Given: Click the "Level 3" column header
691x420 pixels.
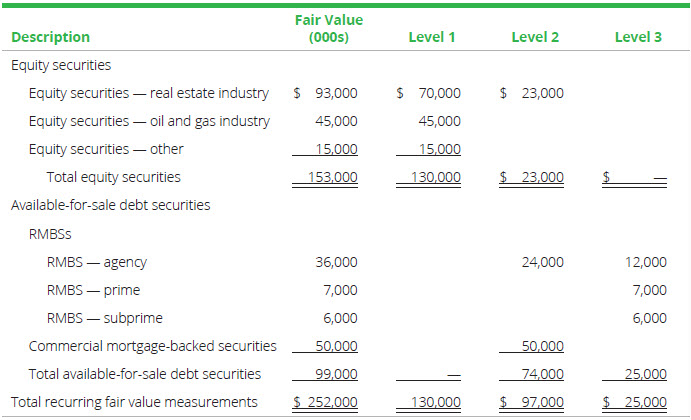Looking at the screenshot, I should pyautogui.click(x=638, y=37).
